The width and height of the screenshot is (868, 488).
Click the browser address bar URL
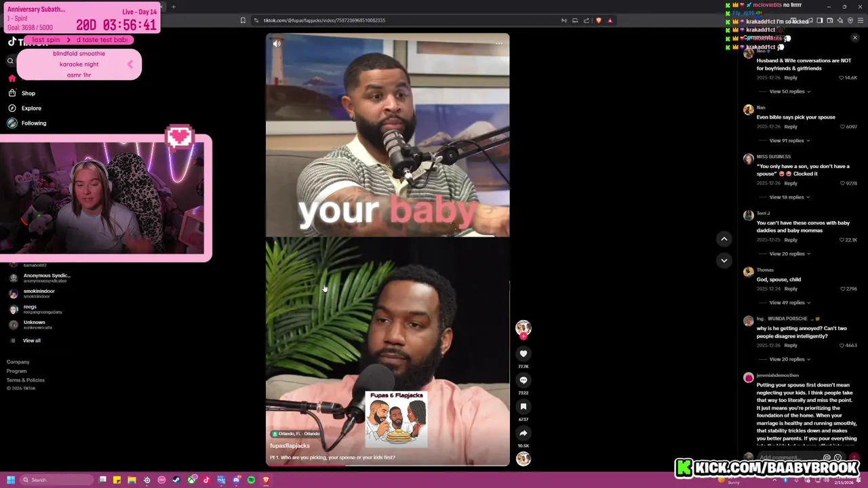tap(324, 20)
